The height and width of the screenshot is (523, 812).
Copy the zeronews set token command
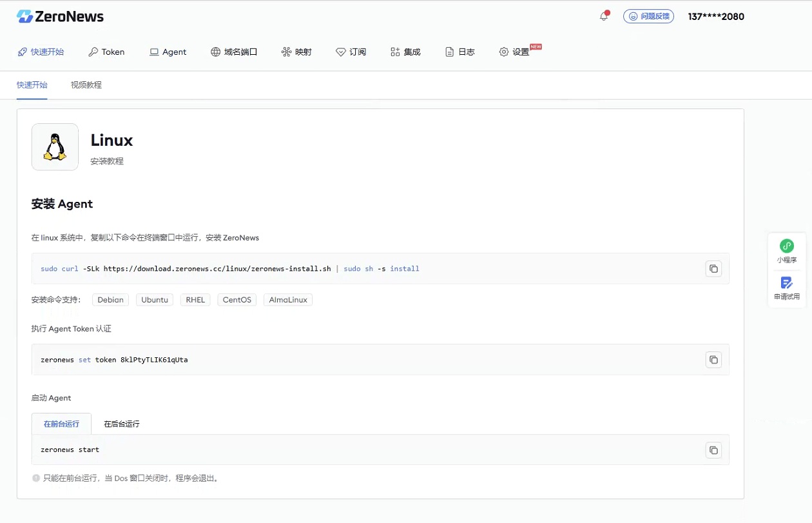pyautogui.click(x=713, y=360)
